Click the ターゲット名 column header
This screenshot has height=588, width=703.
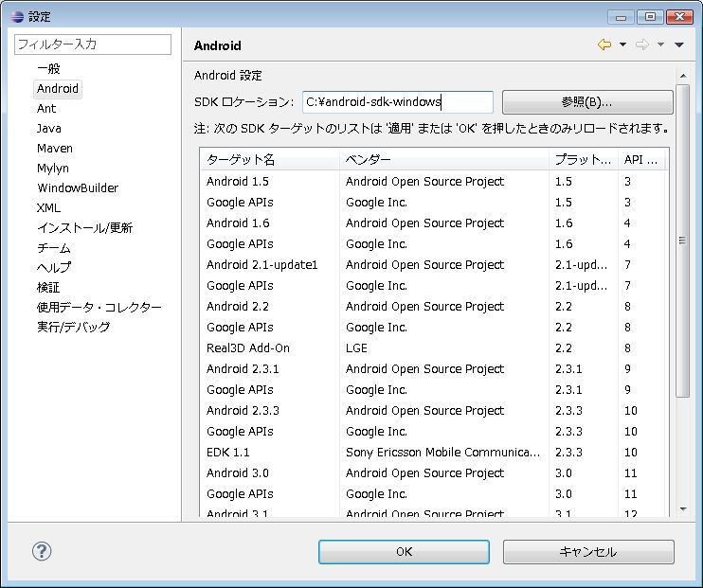[270, 160]
